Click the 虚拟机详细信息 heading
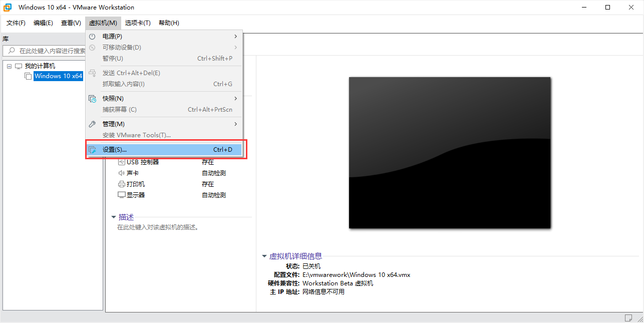Image resolution: width=644 pixels, height=323 pixels. (x=296, y=256)
